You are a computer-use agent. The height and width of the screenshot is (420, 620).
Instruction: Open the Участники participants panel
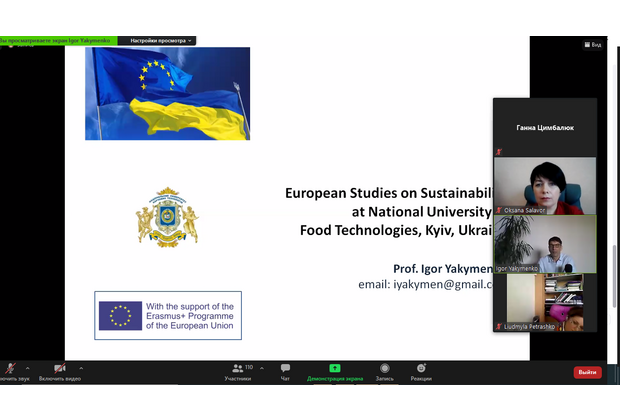(237, 372)
